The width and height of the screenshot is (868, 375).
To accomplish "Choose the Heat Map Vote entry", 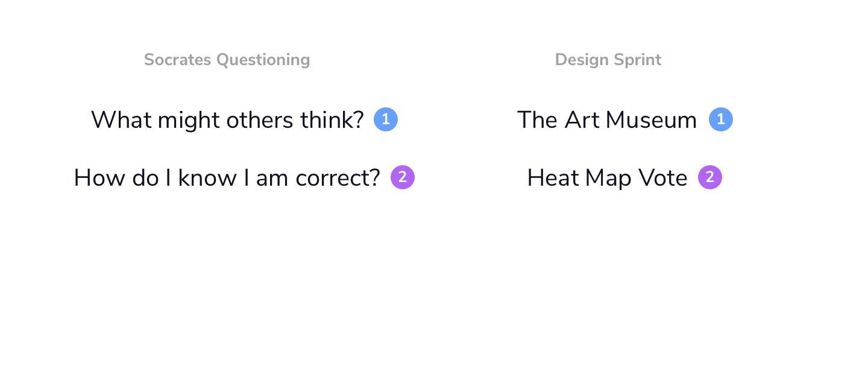I will [x=607, y=178].
